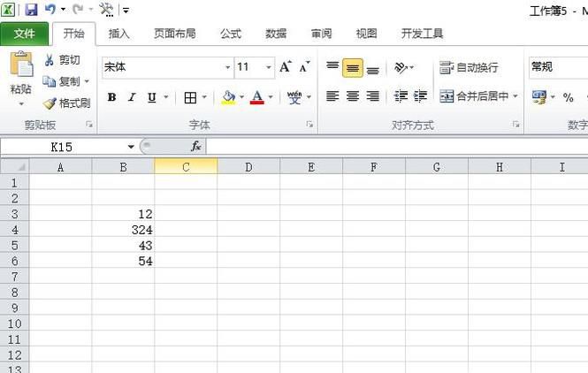Switch to the 公式 tab
Viewport: 588px width, 373px height.
click(x=231, y=34)
